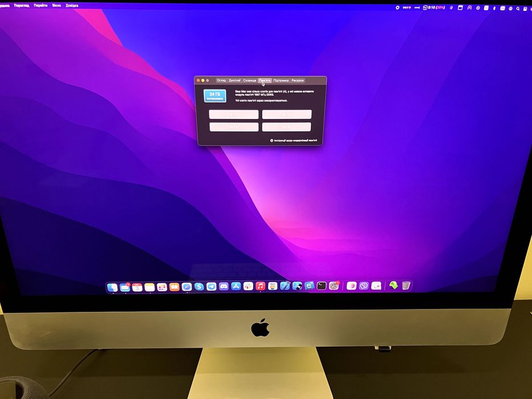This screenshot has height=399, width=532.
Task: Switch to the Ресурси tab
Action: click(x=298, y=80)
